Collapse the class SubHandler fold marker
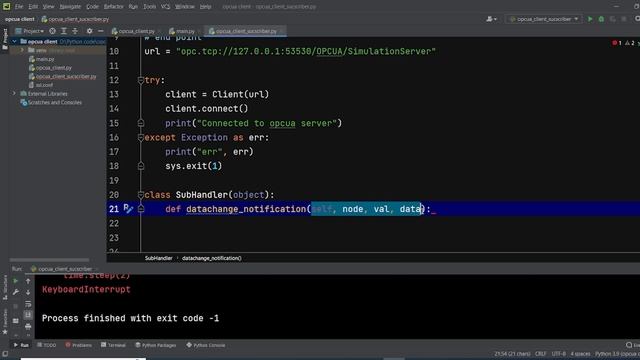Screen dimensions: 640x360 (x=141, y=195)
